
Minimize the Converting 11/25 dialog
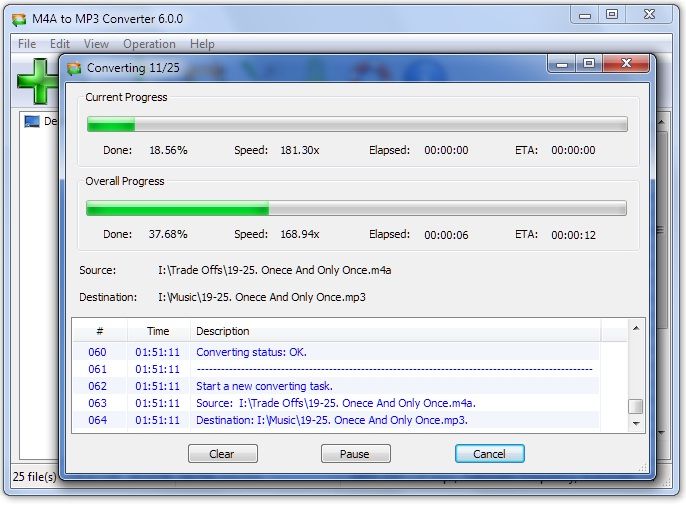click(x=562, y=64)
